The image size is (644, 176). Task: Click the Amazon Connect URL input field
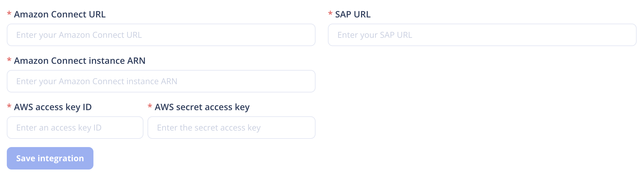tap(161, 35)
